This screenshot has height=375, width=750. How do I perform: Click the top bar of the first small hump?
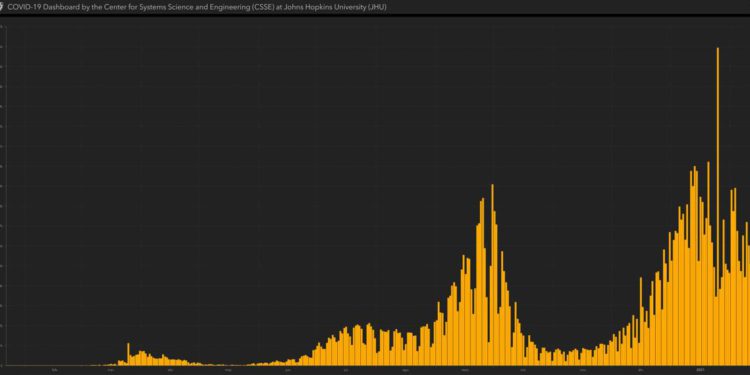click(142, 358)
